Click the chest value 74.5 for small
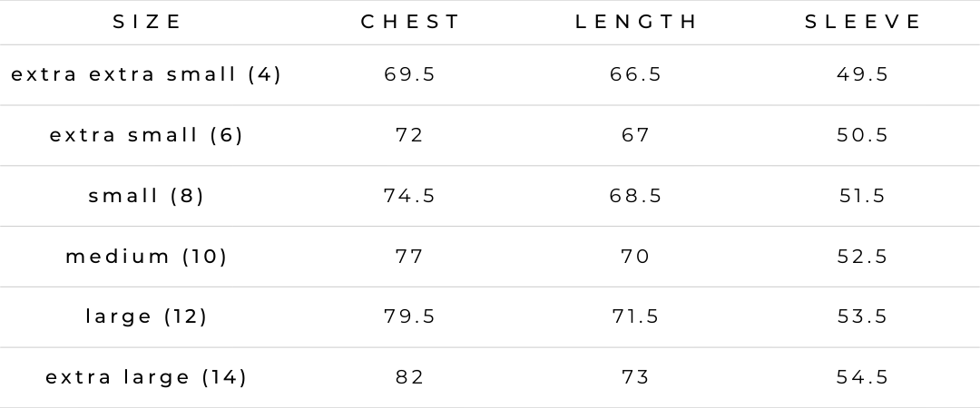980x408 pixels. tap(410, 196)
